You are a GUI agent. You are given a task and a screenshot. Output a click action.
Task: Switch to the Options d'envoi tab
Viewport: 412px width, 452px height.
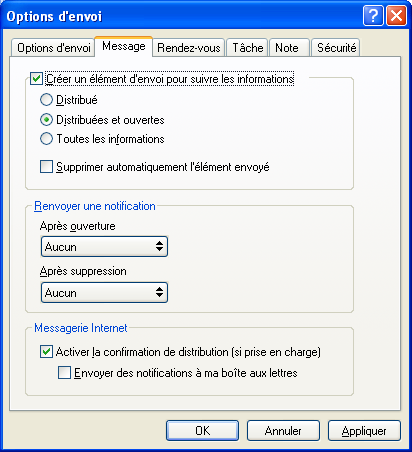click(x=53, y=48)
